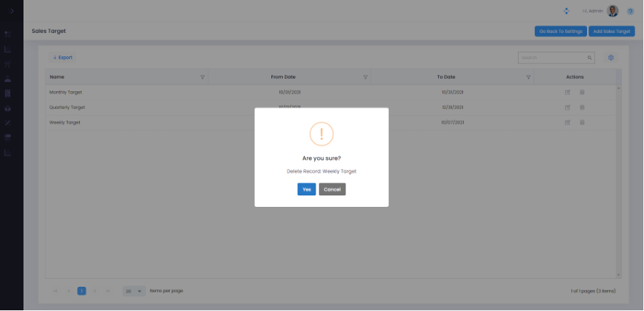Cancel the delete confirmation dialog
The width and height of the screenshot is (644, 311).
click(332, 189)
